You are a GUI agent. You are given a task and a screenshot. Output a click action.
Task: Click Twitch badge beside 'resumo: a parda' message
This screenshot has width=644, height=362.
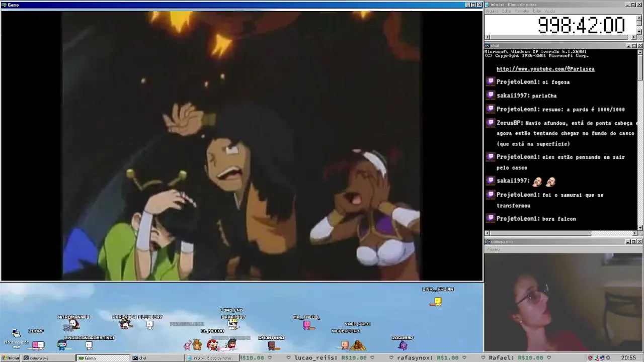coord(491,109)
